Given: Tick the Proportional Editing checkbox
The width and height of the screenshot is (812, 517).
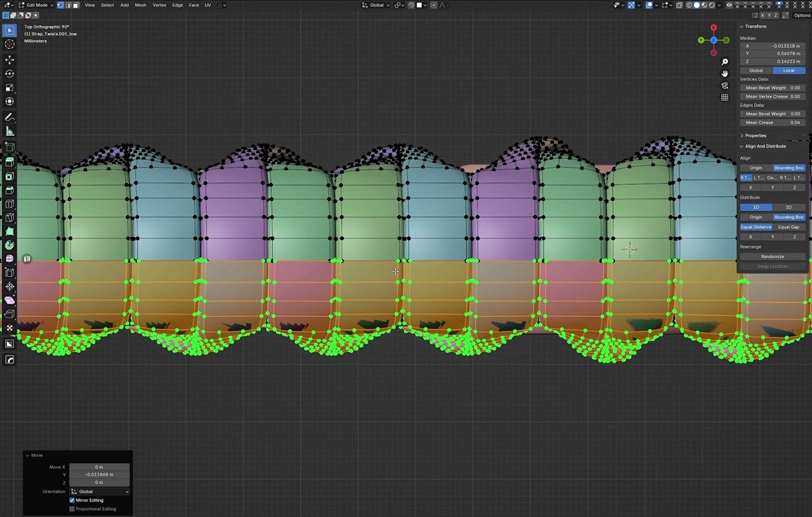Looking at the screenshot, I should [x=72, y=509].
